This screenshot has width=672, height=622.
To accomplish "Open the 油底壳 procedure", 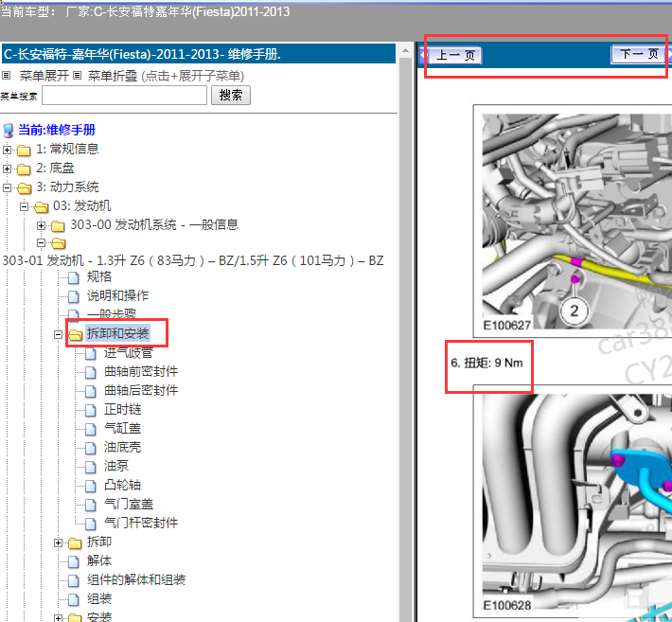I will [x=123, y=447].
